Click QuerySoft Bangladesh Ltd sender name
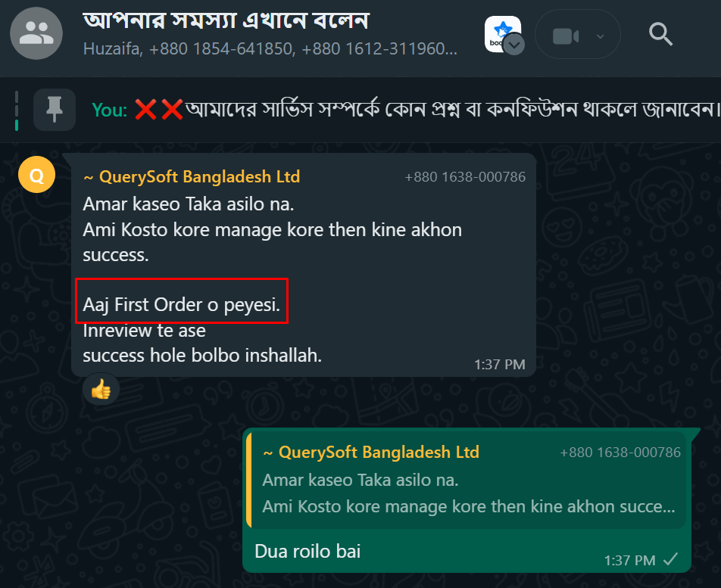Screen dimensions: 721x588 [x=192, y=177]
